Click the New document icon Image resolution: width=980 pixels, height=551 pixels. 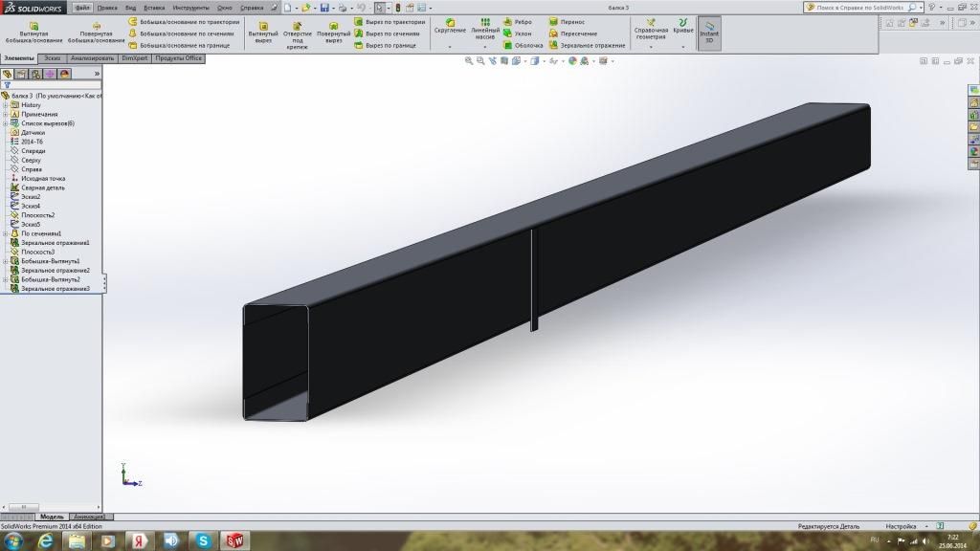pyautogui.click(x=287, y=8)
